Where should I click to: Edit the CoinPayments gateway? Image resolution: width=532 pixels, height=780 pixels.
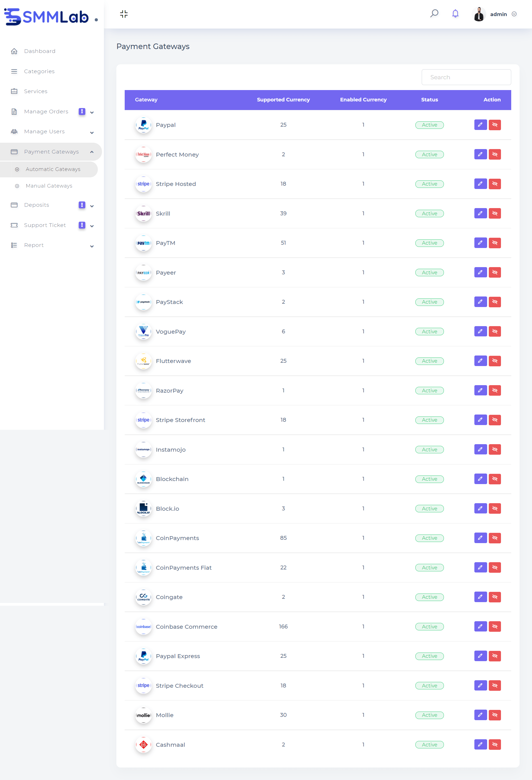(x=480, y=538)
